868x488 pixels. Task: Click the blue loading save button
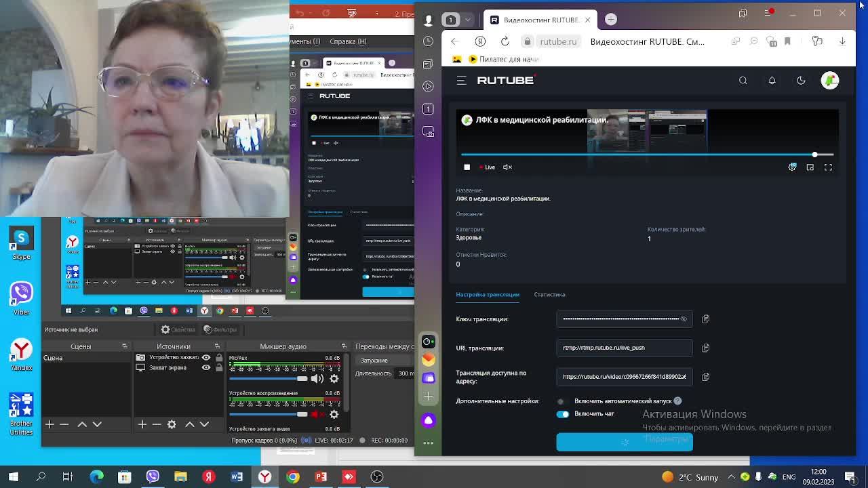coord(625,442)
